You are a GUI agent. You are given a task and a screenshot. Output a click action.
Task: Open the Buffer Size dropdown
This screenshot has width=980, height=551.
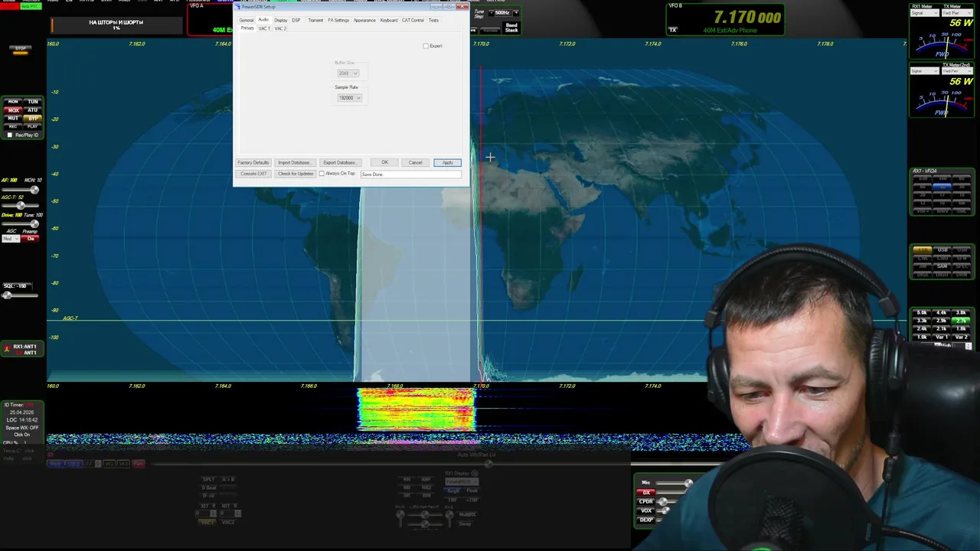[348, 73]
